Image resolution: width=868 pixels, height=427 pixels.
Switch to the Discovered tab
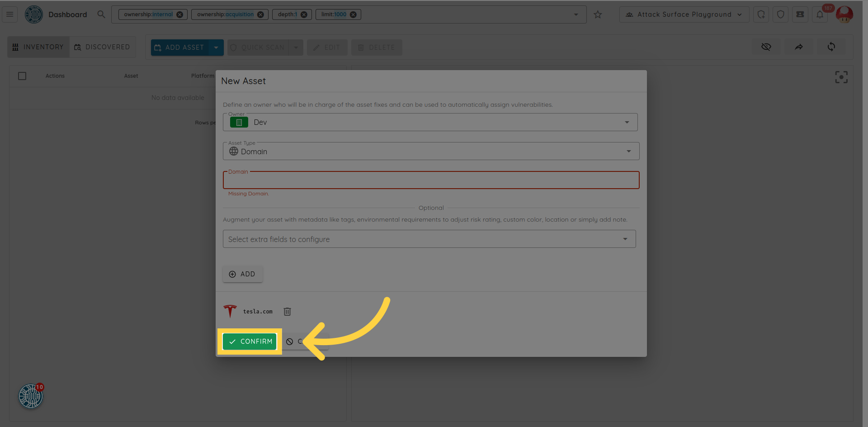(102, 47)
